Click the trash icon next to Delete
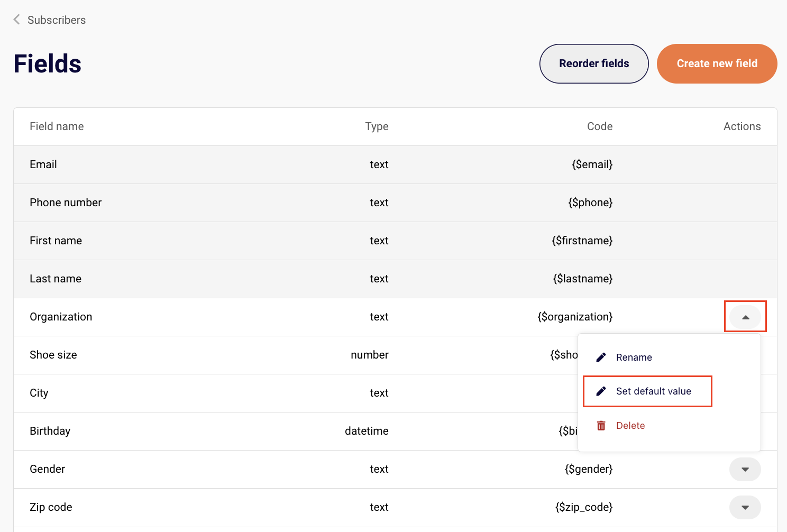The height and width of the screenshot is (532, 787). click(x=601, y=425)
